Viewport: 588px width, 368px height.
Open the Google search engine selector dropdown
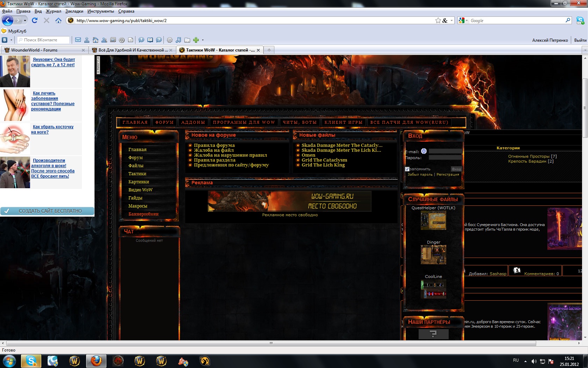point(466,20)
